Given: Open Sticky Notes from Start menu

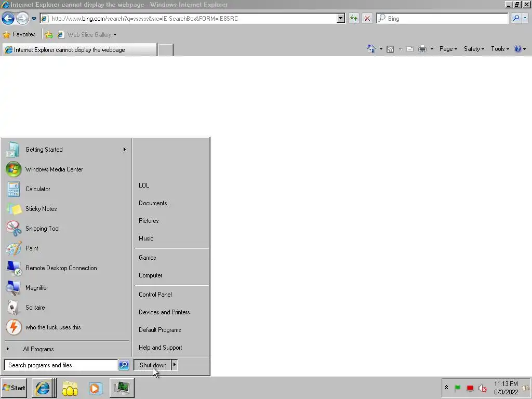Looking at the screenshot, I should pyautogui.click(x=67, y=209).
